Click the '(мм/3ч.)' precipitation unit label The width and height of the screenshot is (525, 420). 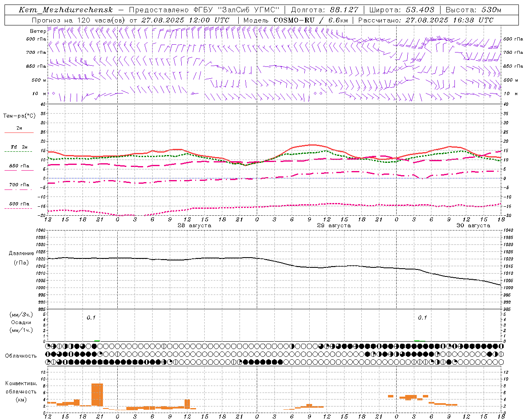tap(21, 315)
